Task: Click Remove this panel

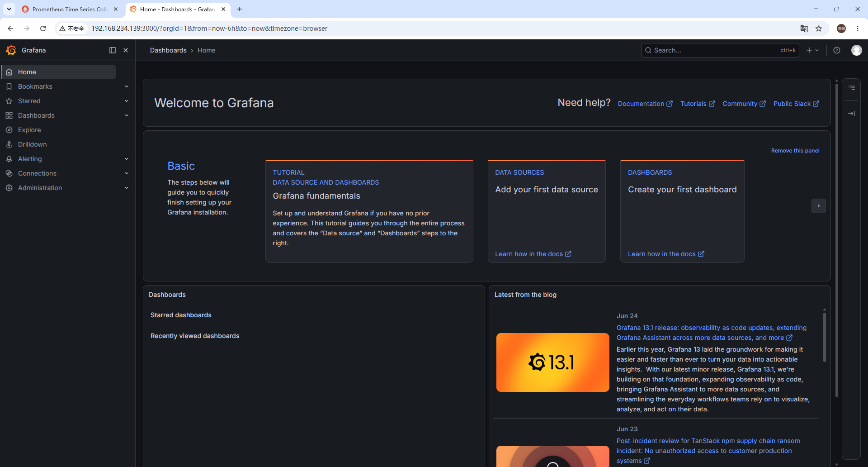Action: 795,151
